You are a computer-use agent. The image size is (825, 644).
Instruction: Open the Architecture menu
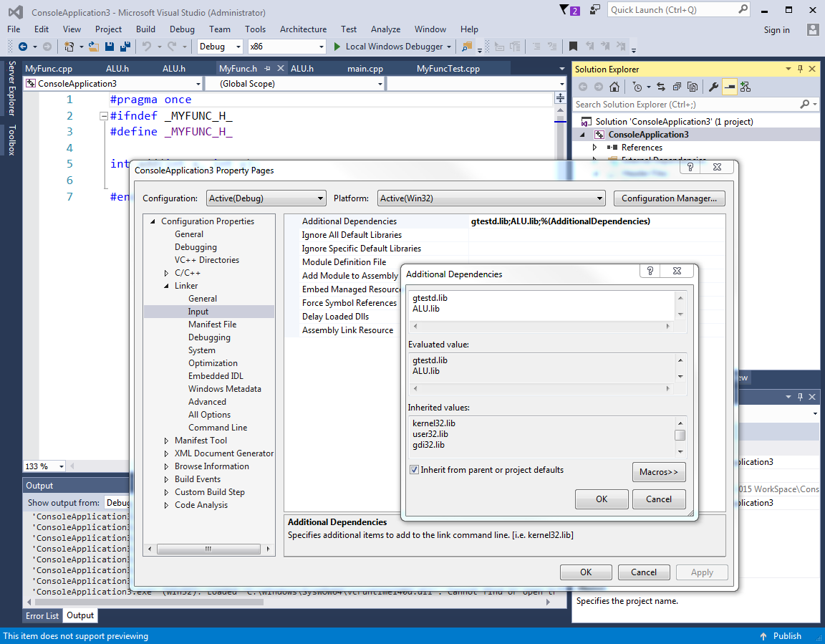pyautogui.click(x=303, y=29)
